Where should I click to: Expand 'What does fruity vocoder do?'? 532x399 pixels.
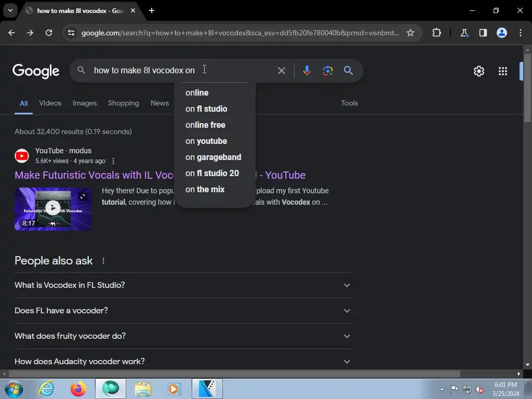coord(183,336)
